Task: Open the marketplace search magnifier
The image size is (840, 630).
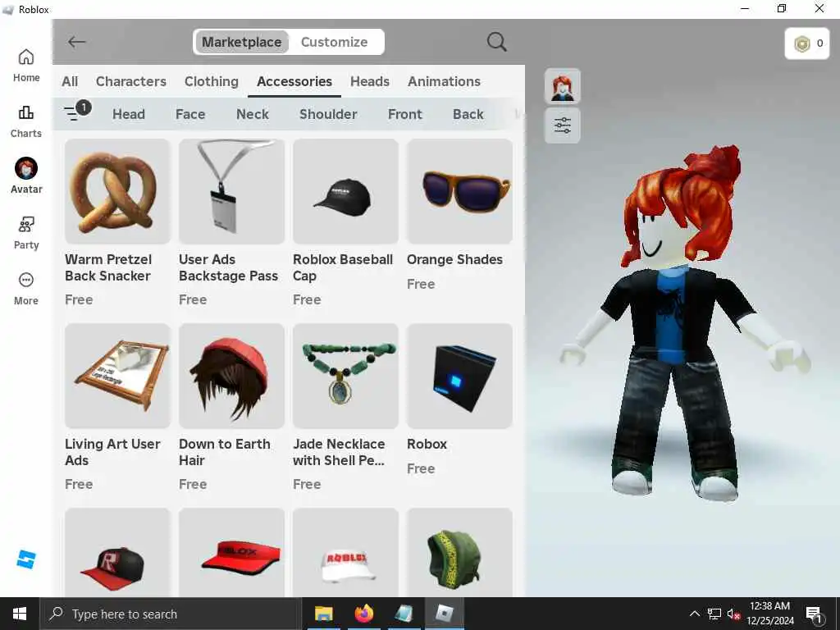Action: [496, 42]
